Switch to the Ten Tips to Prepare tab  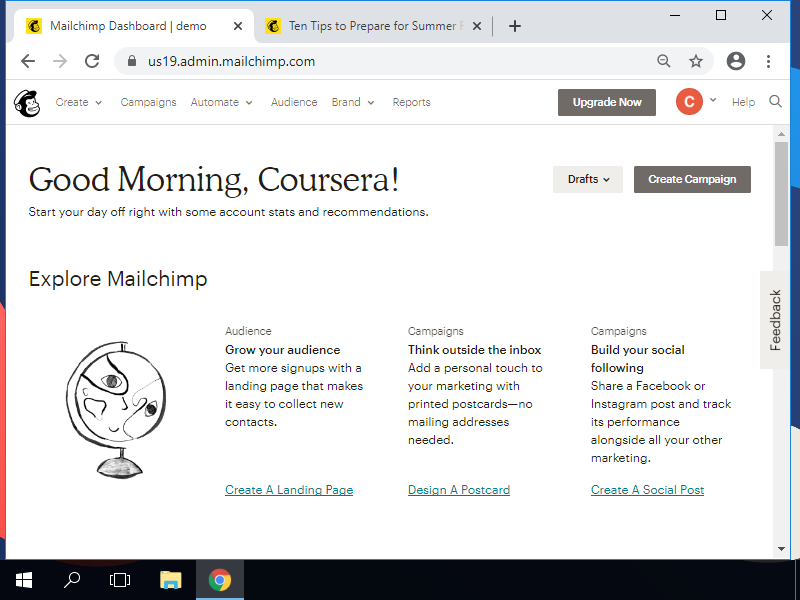[372, 26]
